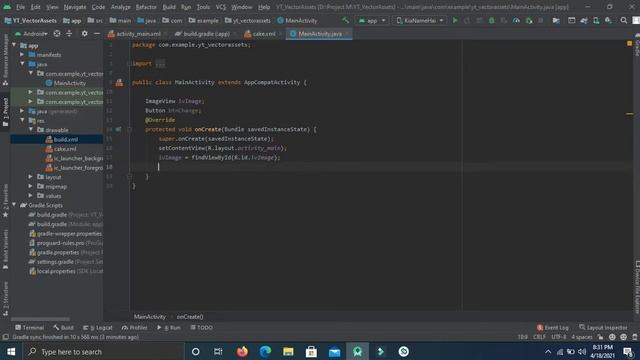Click the Make Project hammer icon
640x360 pixels.
(x=345, y=20)
